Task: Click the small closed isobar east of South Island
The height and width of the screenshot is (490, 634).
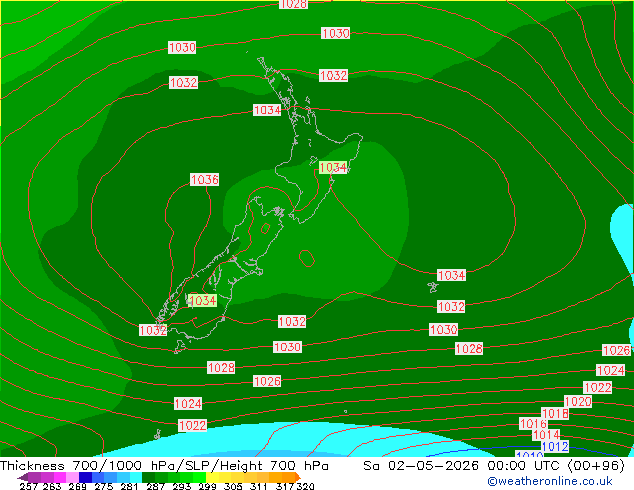Action: click(x=306, y=258)
